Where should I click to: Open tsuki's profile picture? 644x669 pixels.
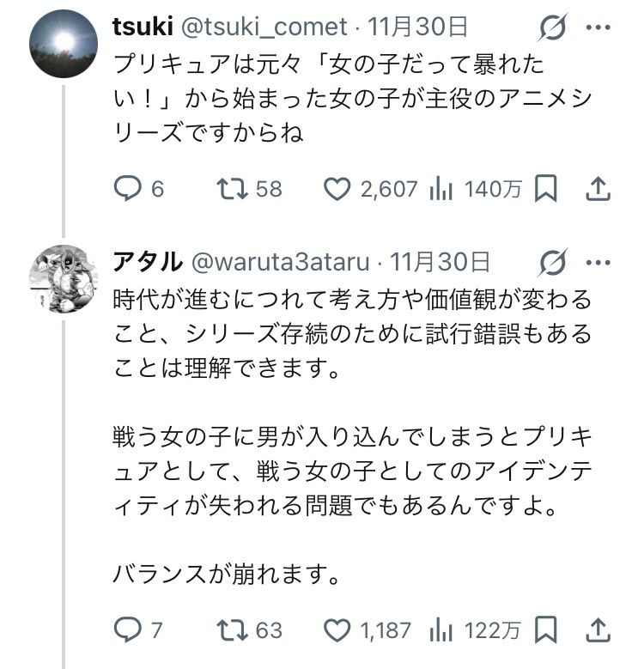(64, 44)
